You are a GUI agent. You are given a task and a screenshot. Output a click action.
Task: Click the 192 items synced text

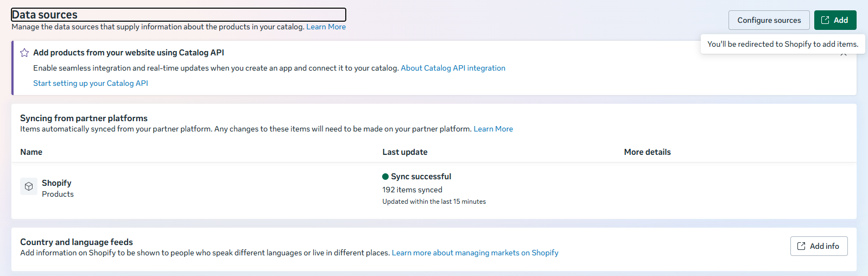click(412, 190)
